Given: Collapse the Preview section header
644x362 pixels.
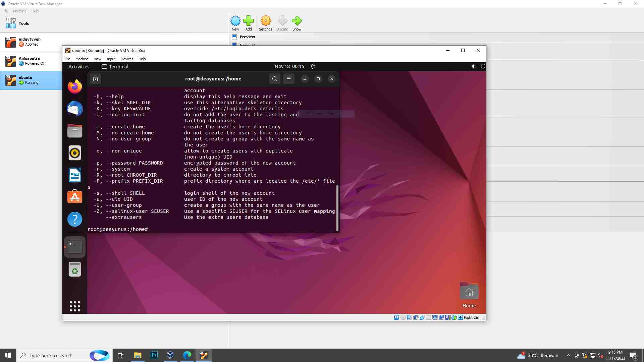Looking at the screenshot, I should point(247,37).
